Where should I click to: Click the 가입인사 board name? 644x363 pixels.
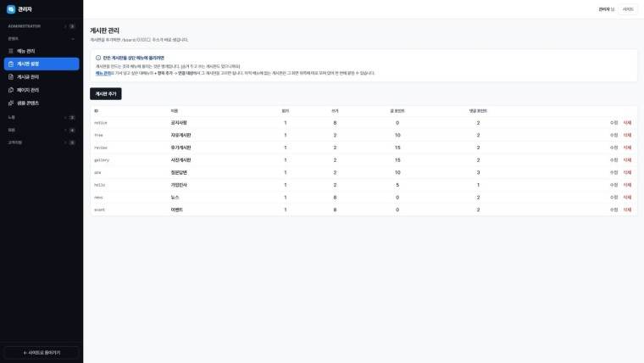(179, 185)
